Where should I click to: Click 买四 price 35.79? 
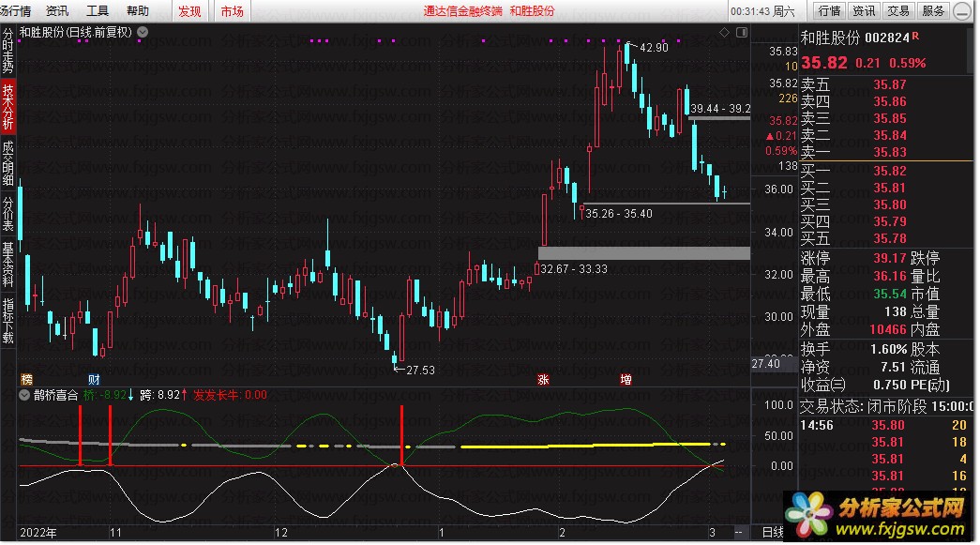[x=889, y=221]
